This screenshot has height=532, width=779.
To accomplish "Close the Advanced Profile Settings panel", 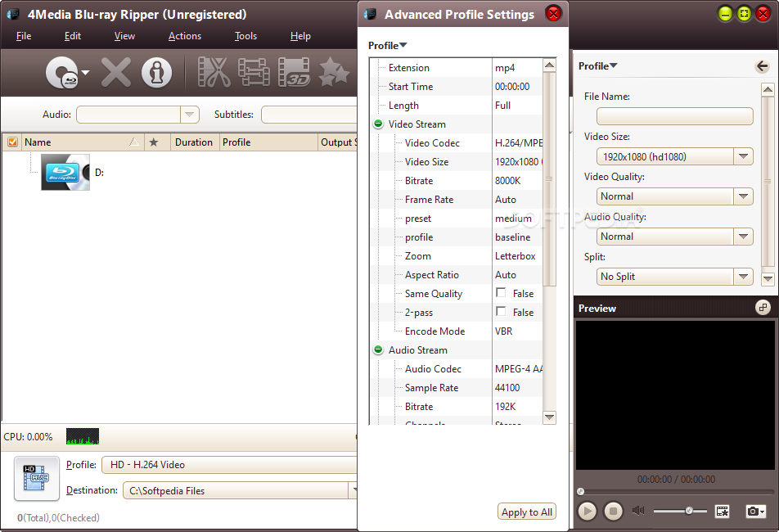I will [x=553, y=13].
